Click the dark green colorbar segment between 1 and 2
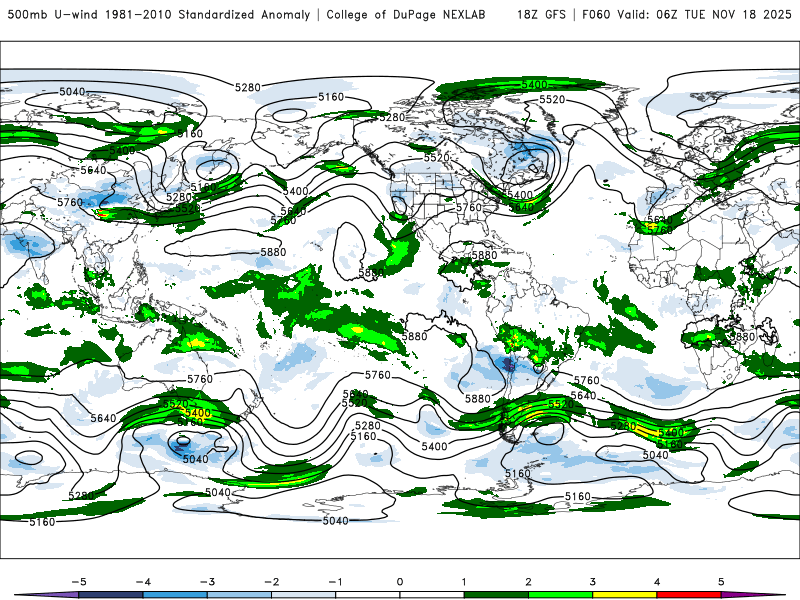The height and width of the screenshot is (600, 800). pos(496,595)
